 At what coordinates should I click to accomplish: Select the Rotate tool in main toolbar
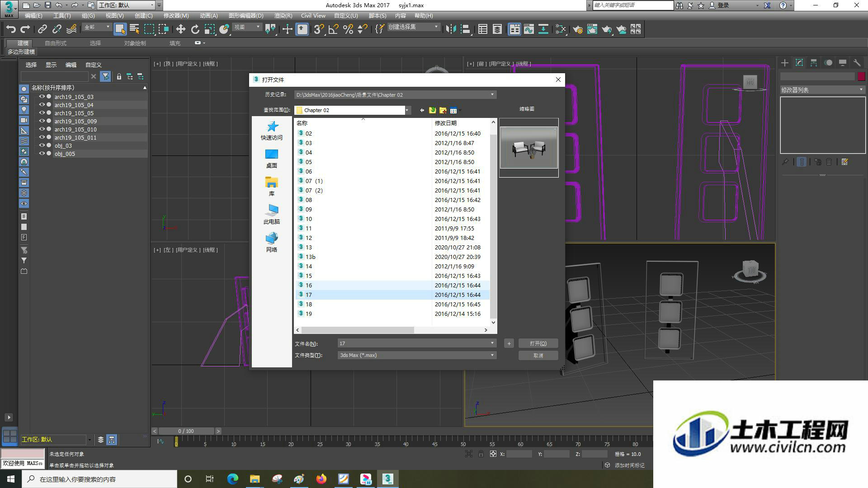[x=195, y=29]
